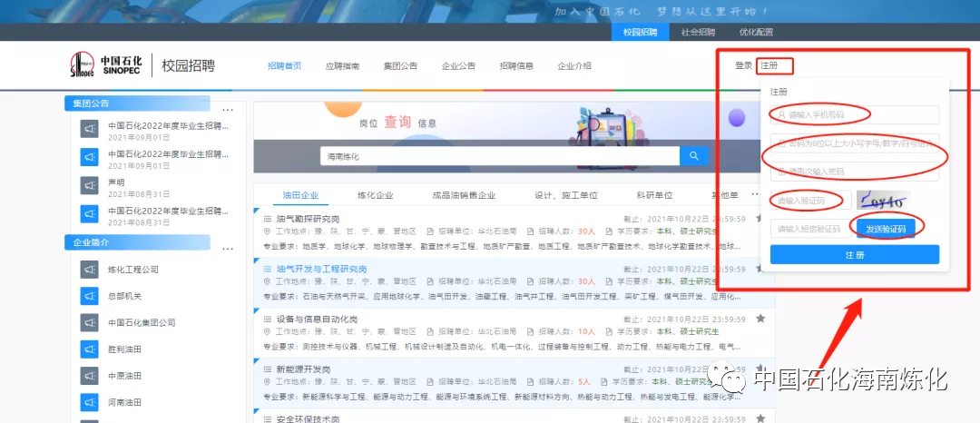Select the 油田企业 category tab
The width and height of the screenshot is (980, 423).
(x=300, y=195)
